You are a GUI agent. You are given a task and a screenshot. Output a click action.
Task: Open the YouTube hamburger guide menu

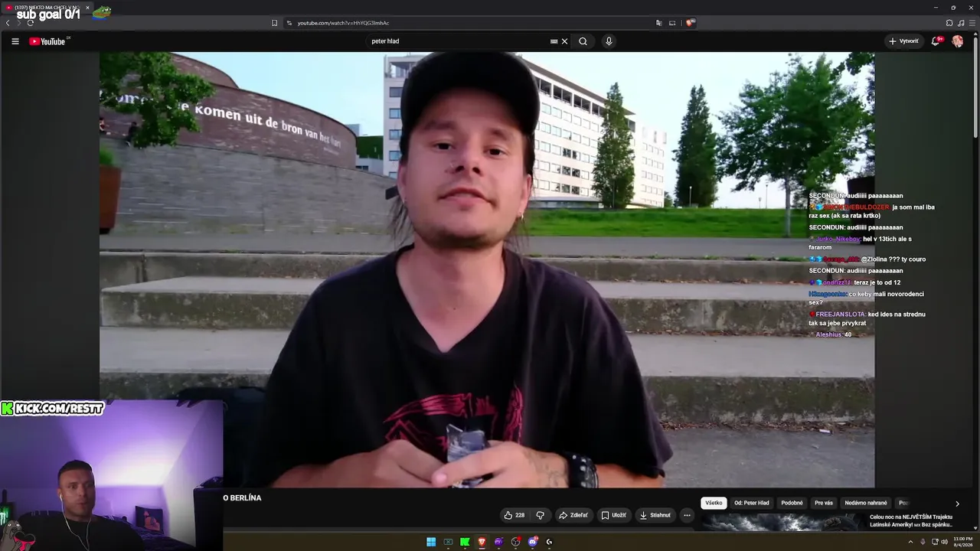pyautogui.click(x=15, y=41)
